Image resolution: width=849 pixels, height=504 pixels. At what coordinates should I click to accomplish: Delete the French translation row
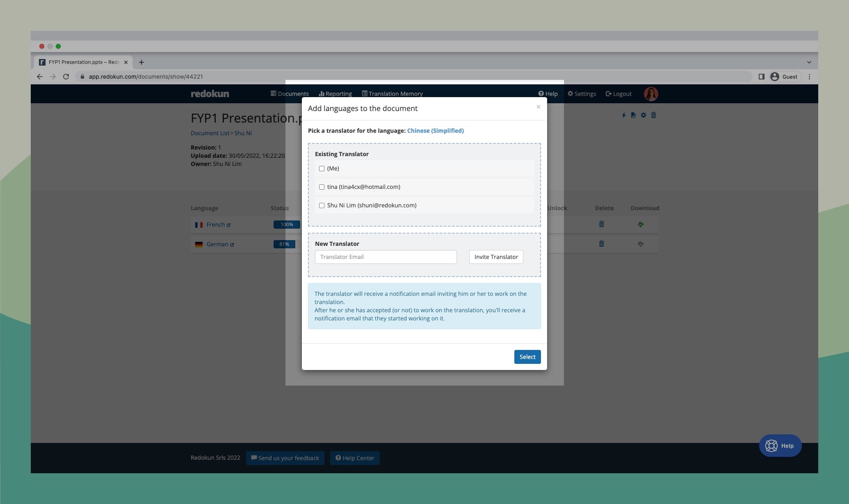[601, 224]
